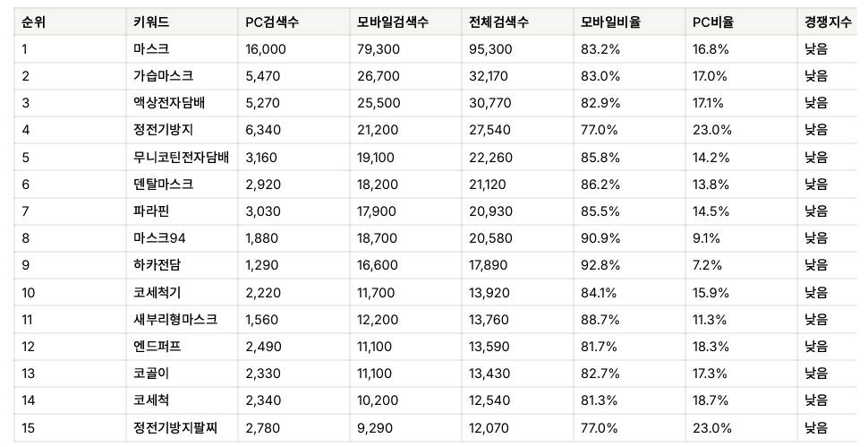Click the keyword 마스크 in row 1
The image size is (868, 447).
point(151,48)
